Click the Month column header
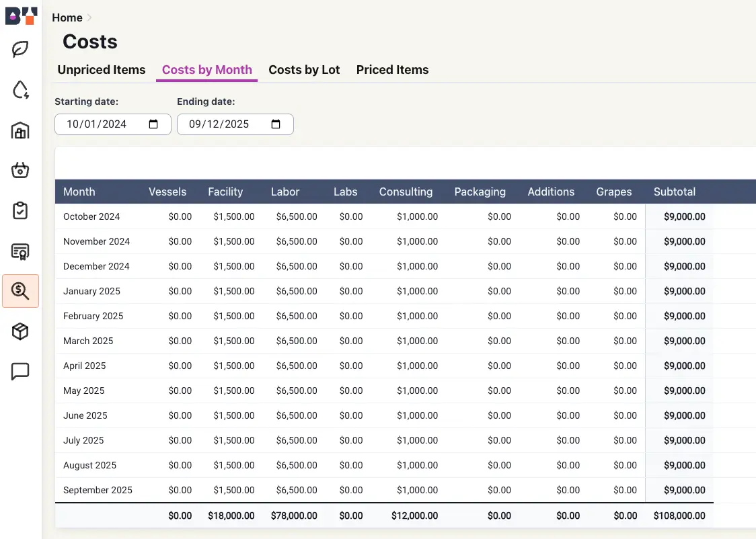756x539 pixels. pyautogui.click(x=79, y=192)
